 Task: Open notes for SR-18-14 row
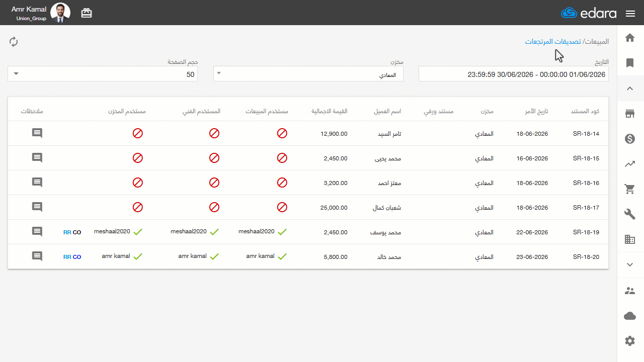(37, 133)
